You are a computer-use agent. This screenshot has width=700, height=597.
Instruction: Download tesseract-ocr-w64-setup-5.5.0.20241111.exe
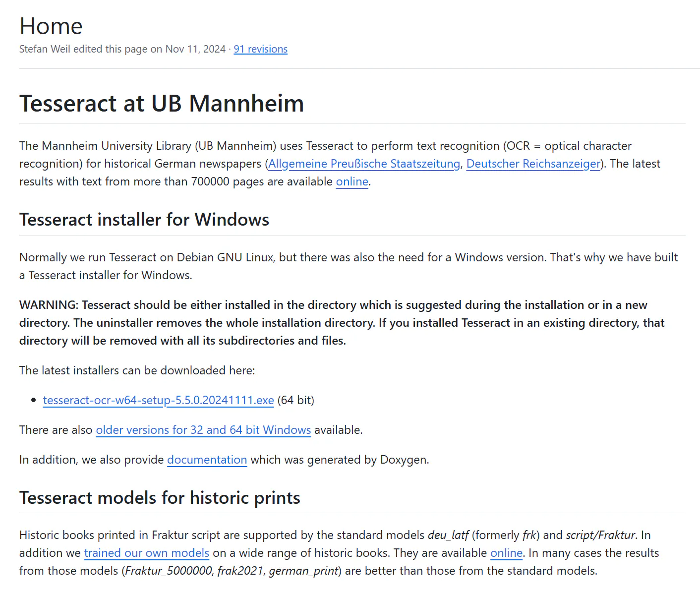(158, 400)
